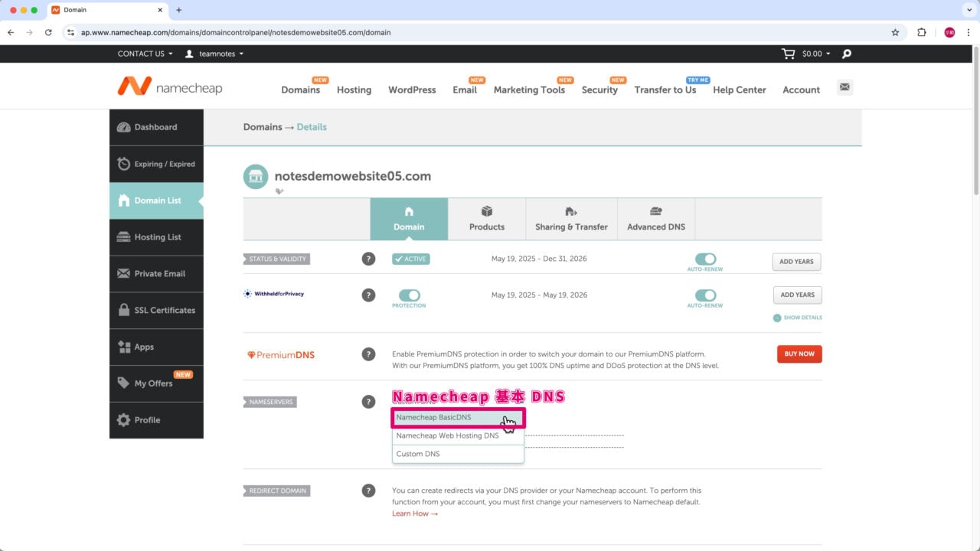Turn off Auto-Renew for privacy protection
Image resolution: width=980 pixels, height=551 pixels.
point(705,295)
